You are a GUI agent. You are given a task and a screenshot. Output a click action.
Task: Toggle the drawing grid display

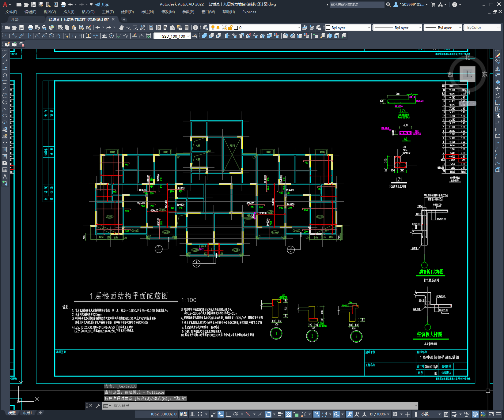pos(192,414)
